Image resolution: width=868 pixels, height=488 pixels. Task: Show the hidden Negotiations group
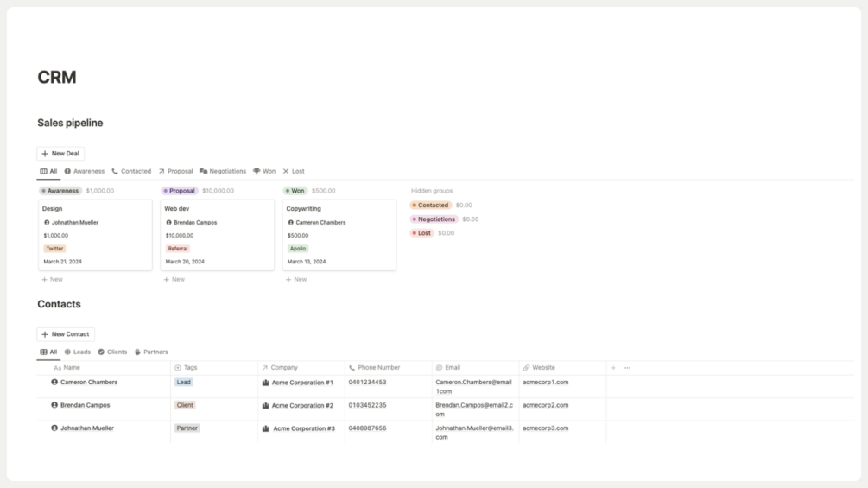434,219
